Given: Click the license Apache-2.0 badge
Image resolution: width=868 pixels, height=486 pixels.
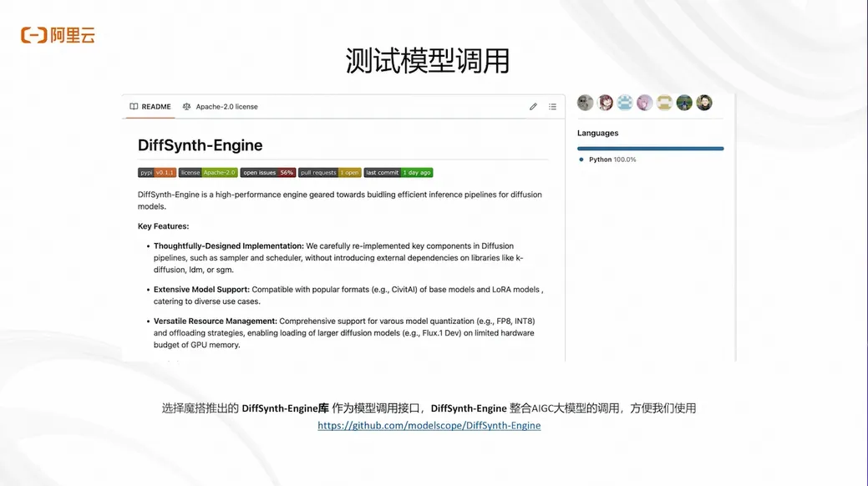Looking at the screenshot, I should click(208, 173).
